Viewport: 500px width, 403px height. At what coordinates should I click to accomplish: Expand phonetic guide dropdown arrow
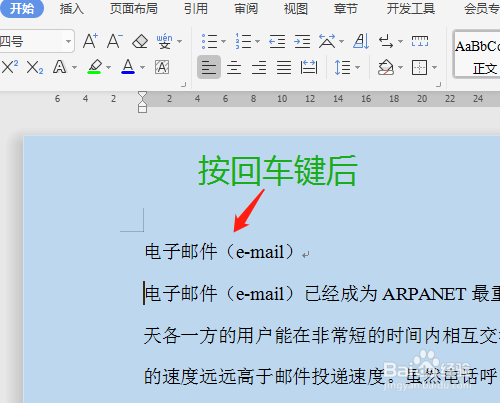180,42
